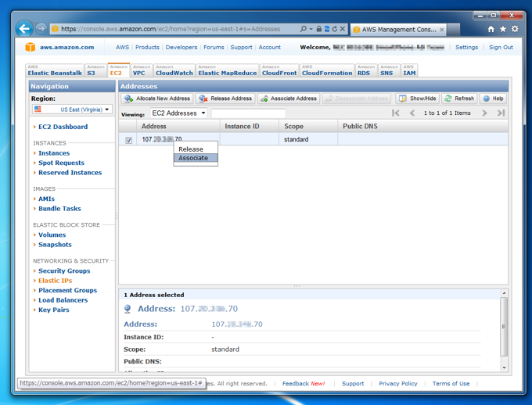Open Privacy Policy footer link
This screenshot has height=405, width=532.
398,383
